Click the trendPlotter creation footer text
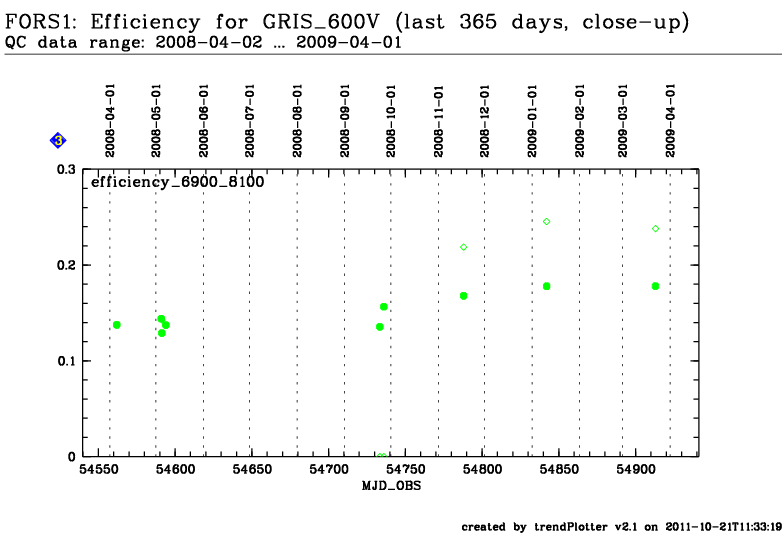 tap(621, 527)
